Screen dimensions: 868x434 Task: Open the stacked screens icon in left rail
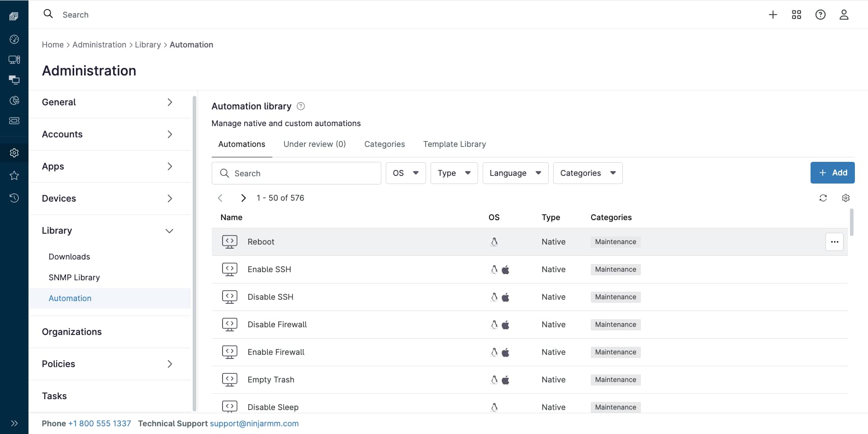(14, 80)
